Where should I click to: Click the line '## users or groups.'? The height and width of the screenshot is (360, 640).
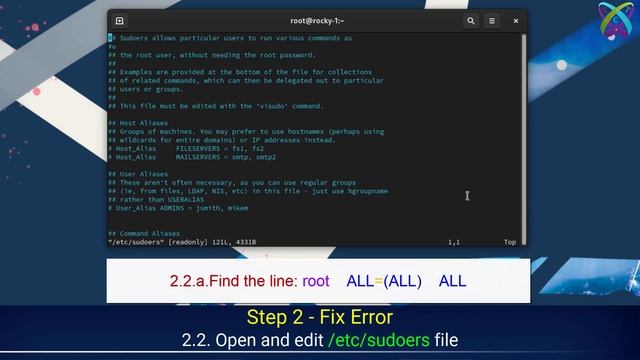(146, 89)
